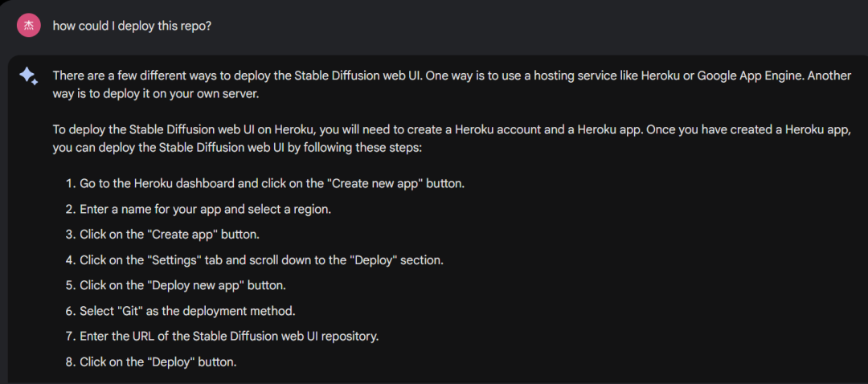
Task: Click step 6 Select 'Git' deployment method
Action: [181, 311]
